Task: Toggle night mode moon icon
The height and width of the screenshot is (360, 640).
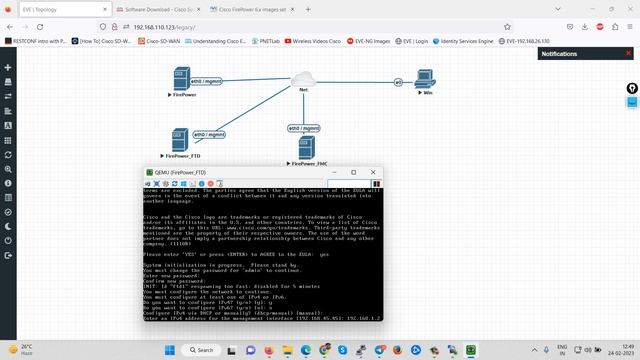Action: tap(8, 227)
